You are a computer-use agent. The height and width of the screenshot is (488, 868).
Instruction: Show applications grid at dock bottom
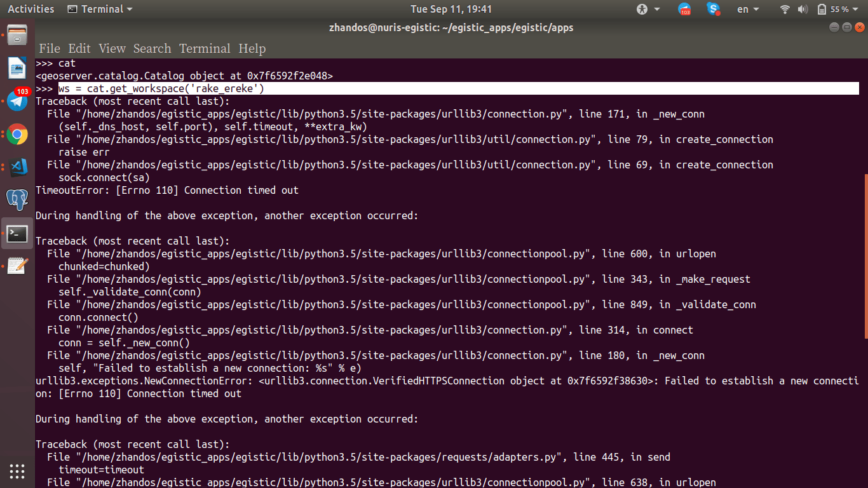(x=17, y=471)
